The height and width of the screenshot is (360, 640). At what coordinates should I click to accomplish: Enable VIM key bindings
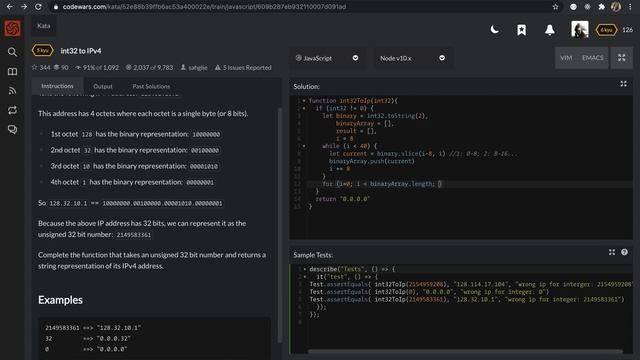(x=566, y=58)
